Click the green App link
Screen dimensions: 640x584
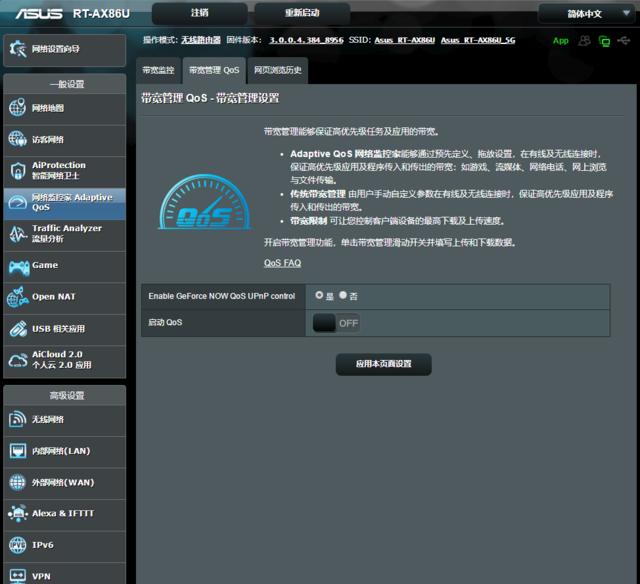pyautogui.click(x=560, y=41)
